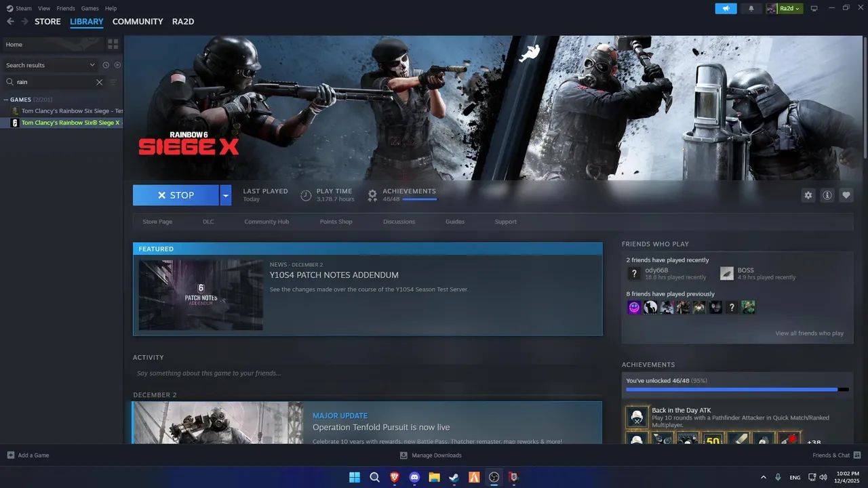868x488 pixels.
Task: Click View all friends who play
Action: click(810, 333)
